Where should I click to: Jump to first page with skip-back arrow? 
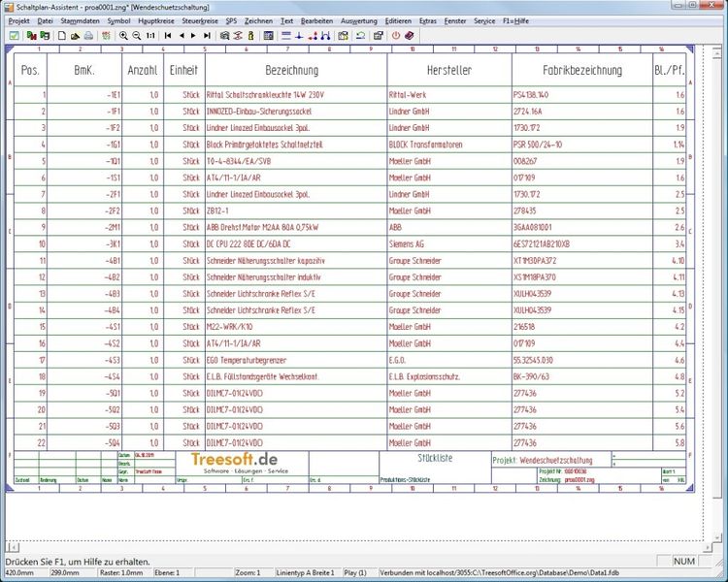[168, 35]
